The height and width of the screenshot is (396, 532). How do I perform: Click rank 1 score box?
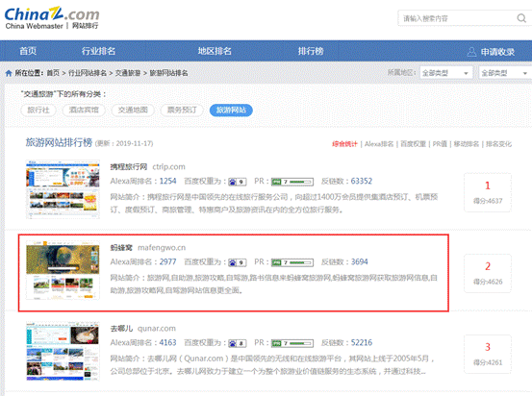coord(488,192)
